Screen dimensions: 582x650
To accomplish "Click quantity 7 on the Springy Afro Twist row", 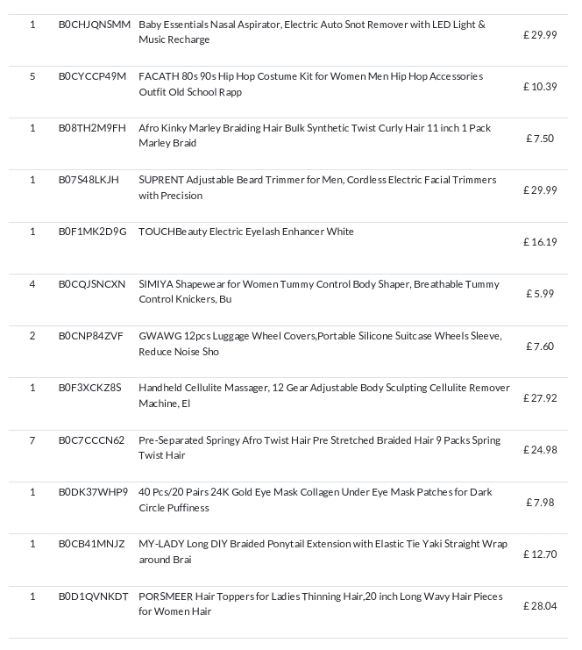I will (32, 440).
